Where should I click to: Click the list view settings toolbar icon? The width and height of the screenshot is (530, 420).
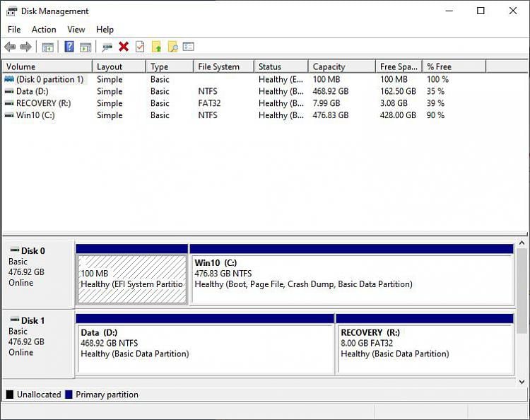[x=188, y=47]
